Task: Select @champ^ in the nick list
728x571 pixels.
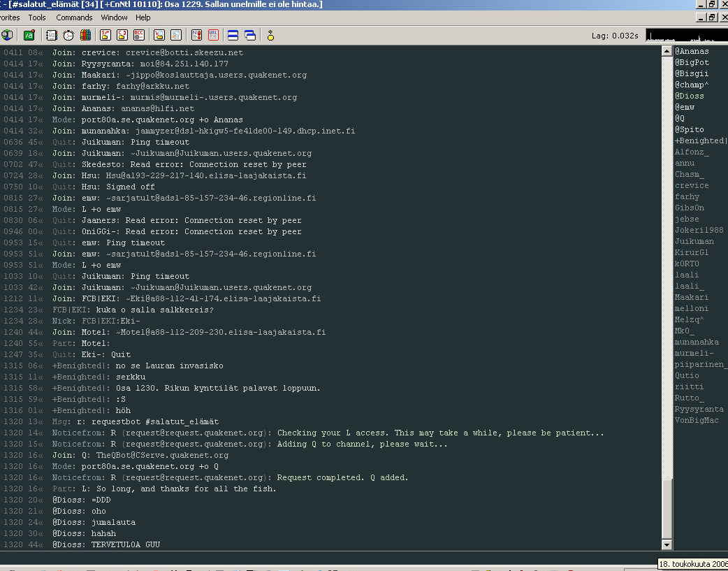Action: tap(692, 85)
